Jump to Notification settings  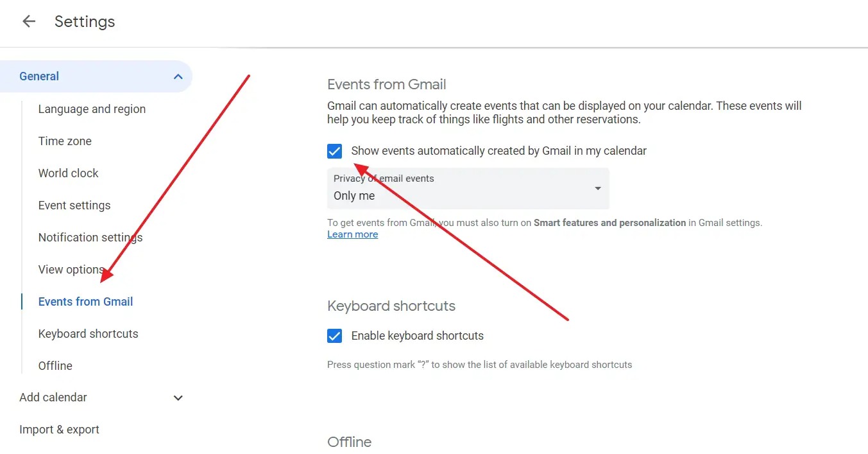(x=90, y=238)
